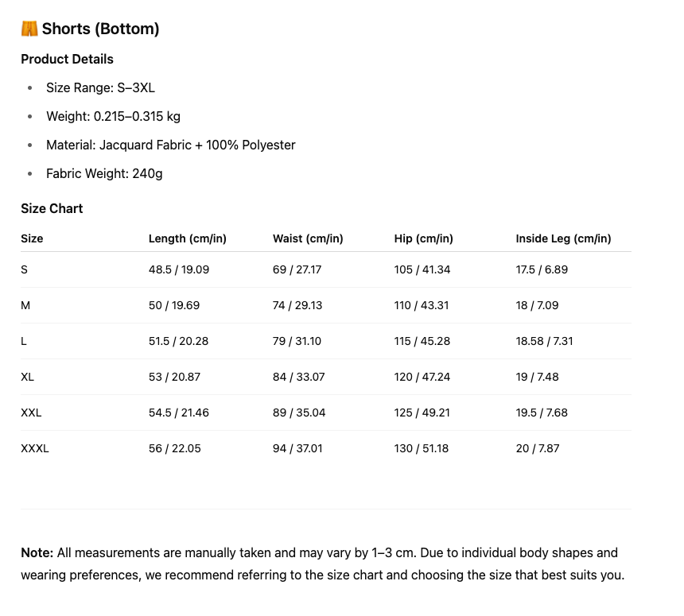Click the L row hip value 115 / 45.28
The width and height of the screenshot is (684, 616).
(422, 341)
